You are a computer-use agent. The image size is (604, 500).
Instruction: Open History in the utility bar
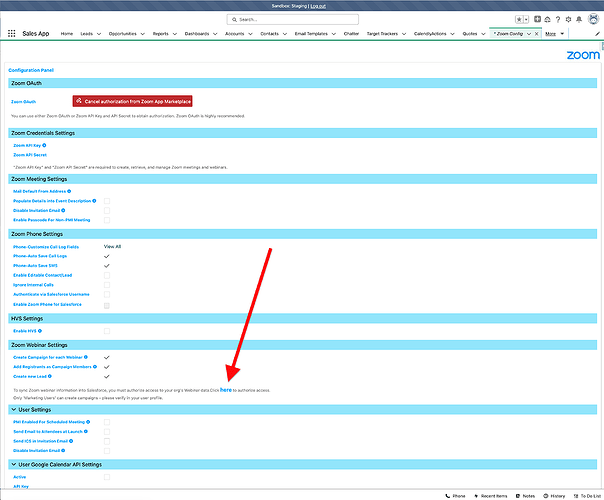tap(554, 496)
